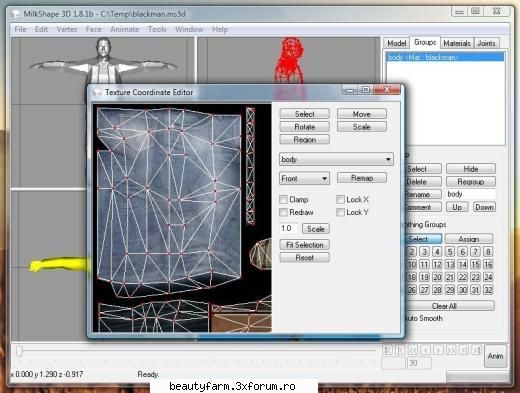The height and width of the screenshot is (393, 520).
Task: Enable the Clamp checkbox
Action: 283,199
